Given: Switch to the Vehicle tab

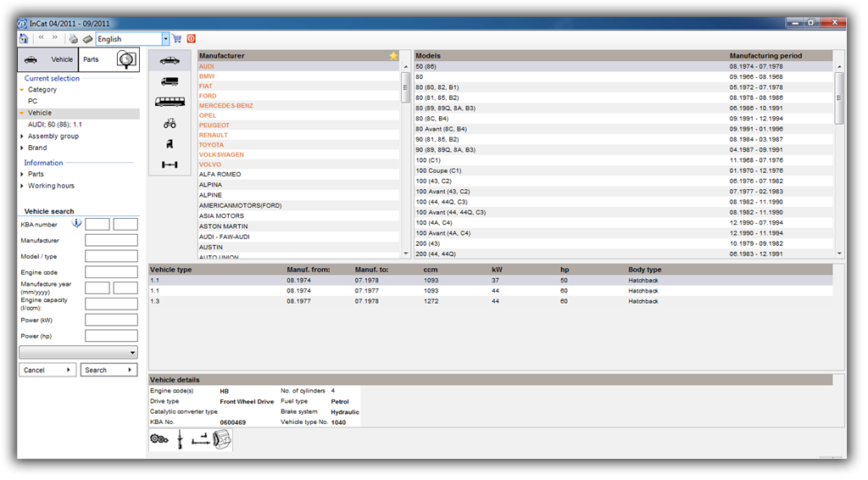Looking at the screenshot, I should pos(48,60).
